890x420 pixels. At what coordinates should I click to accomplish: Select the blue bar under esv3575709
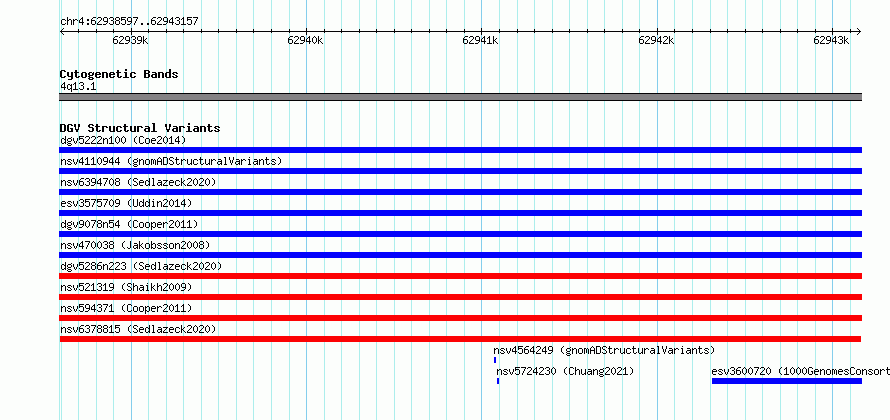pos(460,213)
